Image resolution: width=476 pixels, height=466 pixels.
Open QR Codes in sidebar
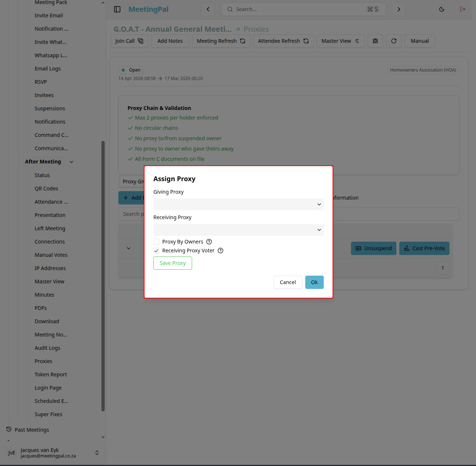coord(46,189)
